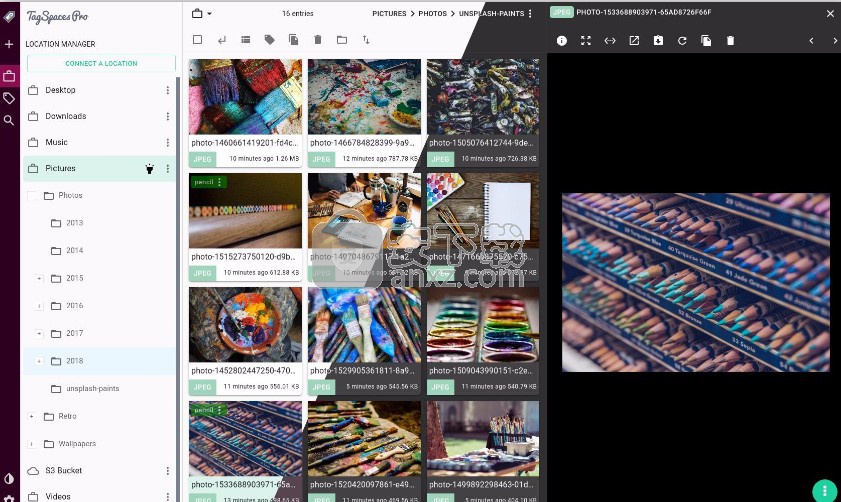Screen dimensions: 841x502
Task: Open the Downloads location three-dot menu
Action: pyautogui.click(x=167, y=116)
